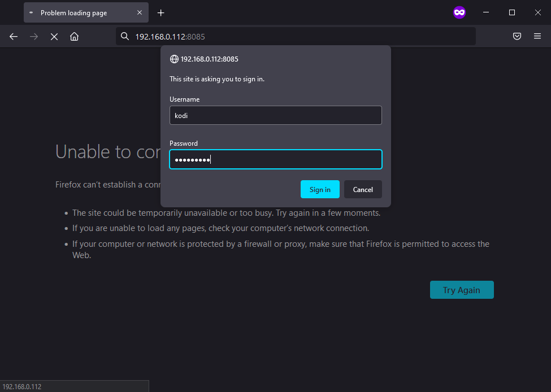Click the Password label
Image resolution: width=551 pixels, height=392 pixels.
(184, 143)
